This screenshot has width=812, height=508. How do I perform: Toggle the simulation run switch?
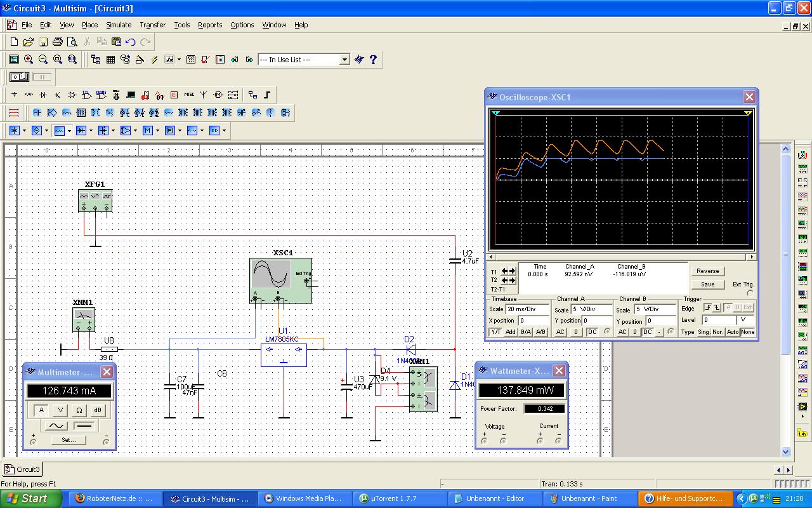[x=19, y=77]
